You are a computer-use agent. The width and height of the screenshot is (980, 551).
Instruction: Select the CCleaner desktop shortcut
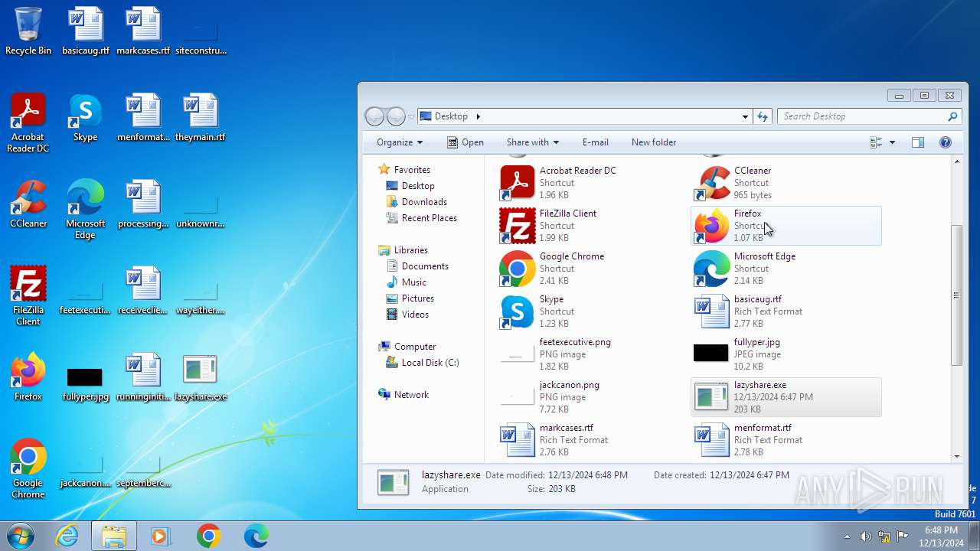click(x=28, y=204)
